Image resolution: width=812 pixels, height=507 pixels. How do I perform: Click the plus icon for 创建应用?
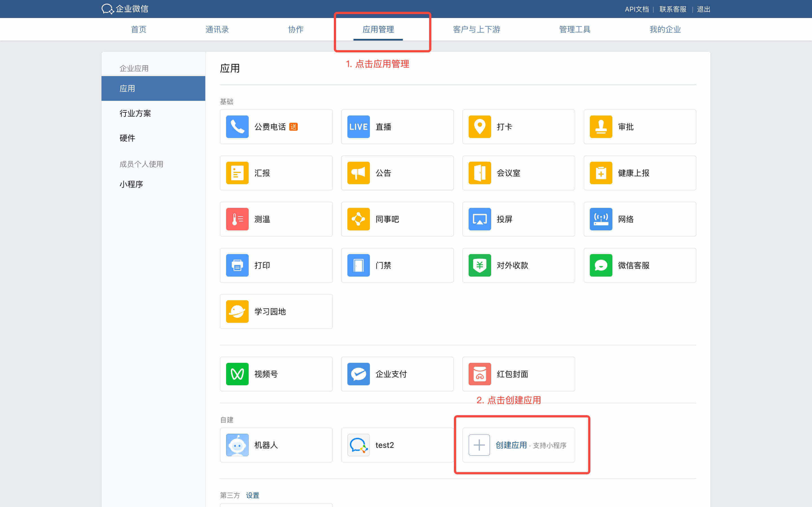coord(479,445)
